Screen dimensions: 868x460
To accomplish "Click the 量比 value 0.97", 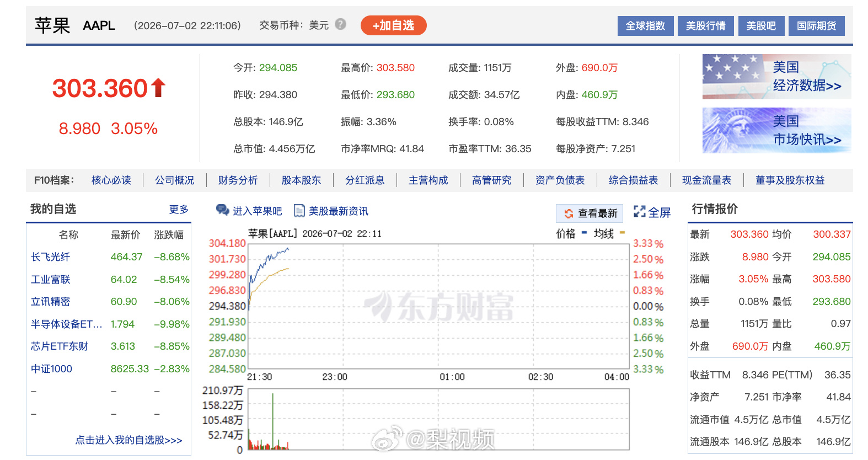I will (840, 324).
